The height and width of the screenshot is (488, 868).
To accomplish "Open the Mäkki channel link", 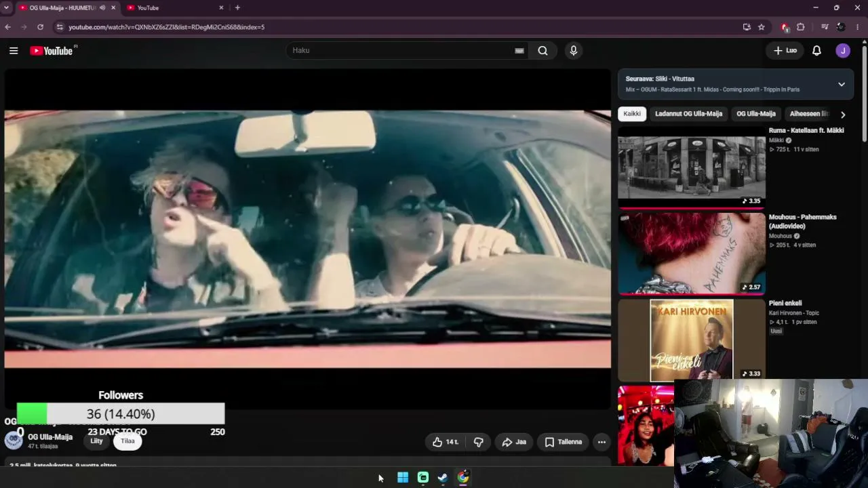I will [x=776, y=140].
